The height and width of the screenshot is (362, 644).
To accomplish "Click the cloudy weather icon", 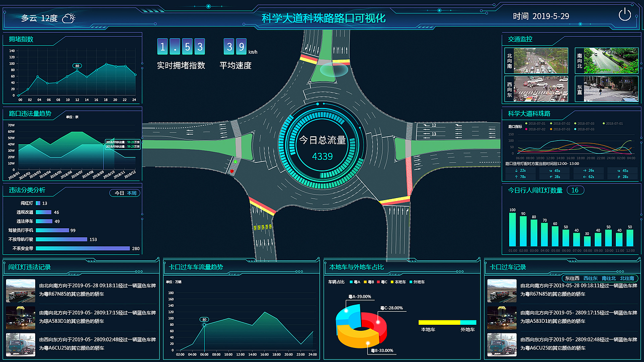I will [68, 18].
